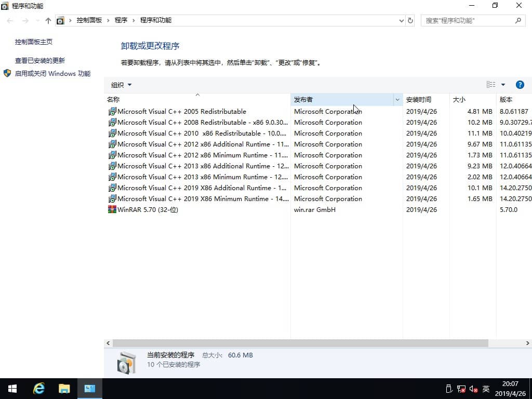This screenshot has height=399, width=532.
Task: Click the USB safely remove tray icon
Action: 449,389
